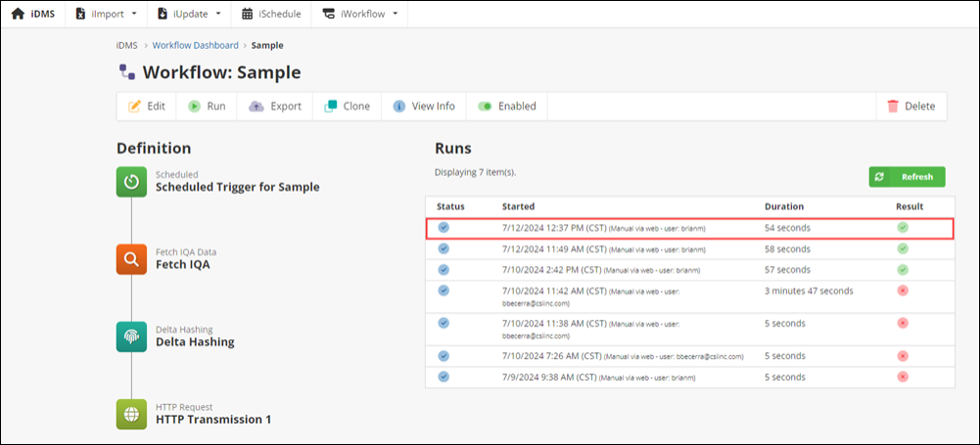Open the iSchedule menu item
980x445 pixels.
click(x=270, y=14)
